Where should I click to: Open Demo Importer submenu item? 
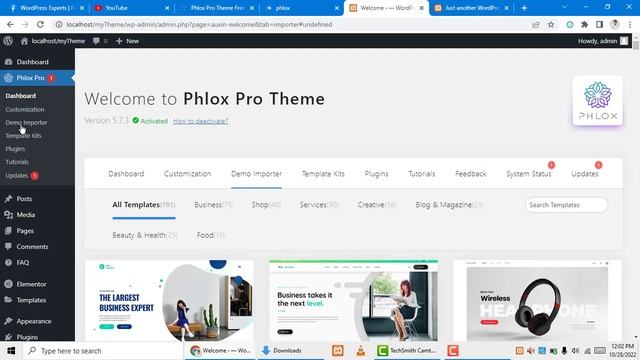pos(26,122)
